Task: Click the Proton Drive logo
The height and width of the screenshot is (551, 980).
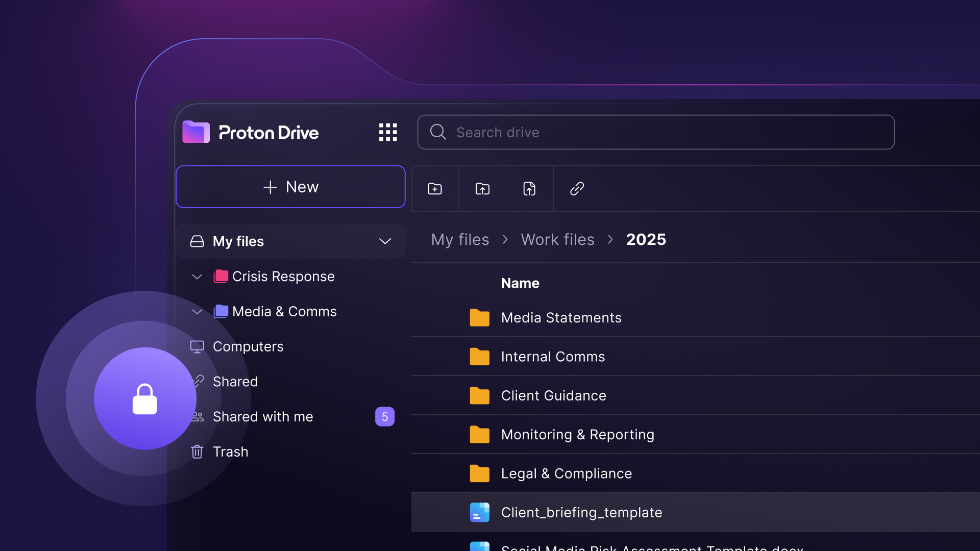Action: (x=251, y=132)
